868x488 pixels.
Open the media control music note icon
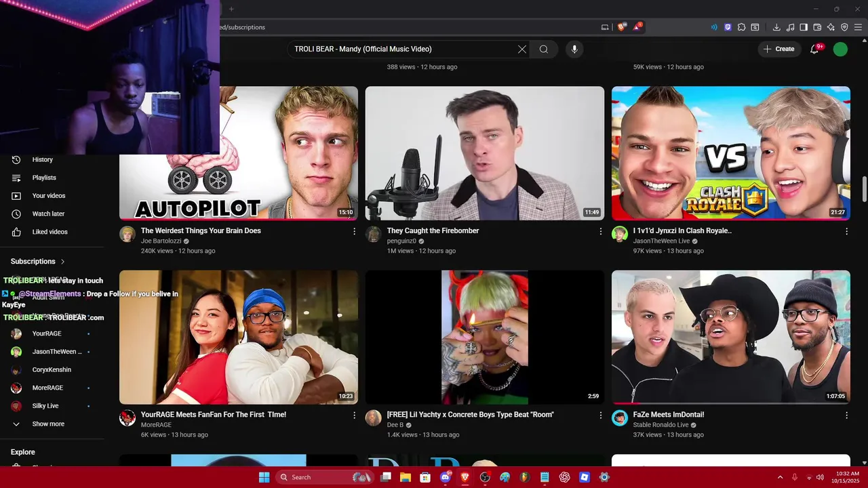(x=790, y=27)
